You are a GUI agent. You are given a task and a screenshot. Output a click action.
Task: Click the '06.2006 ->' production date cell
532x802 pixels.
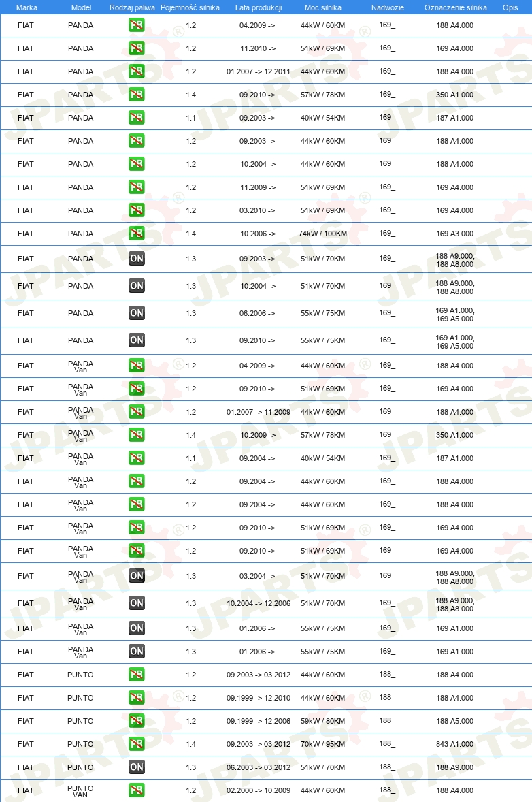click(x=257, y=314)
